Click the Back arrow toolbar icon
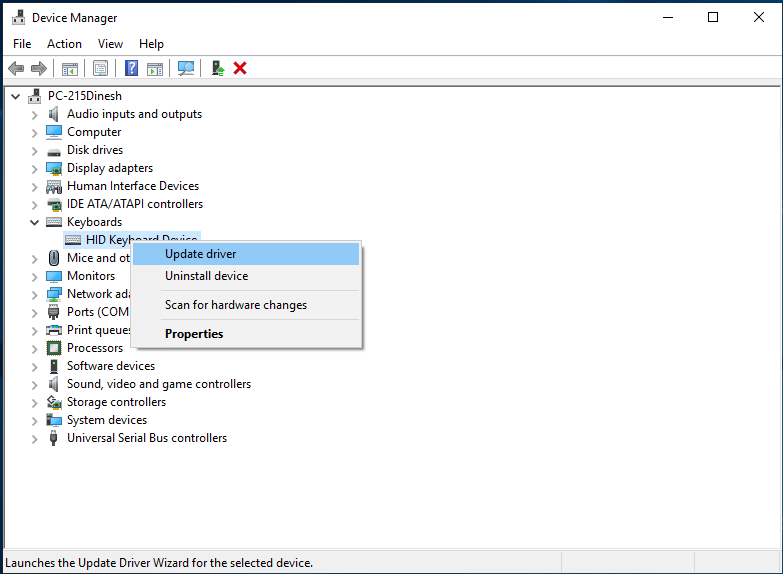This screenshot has width=783, height=574. 16,68
